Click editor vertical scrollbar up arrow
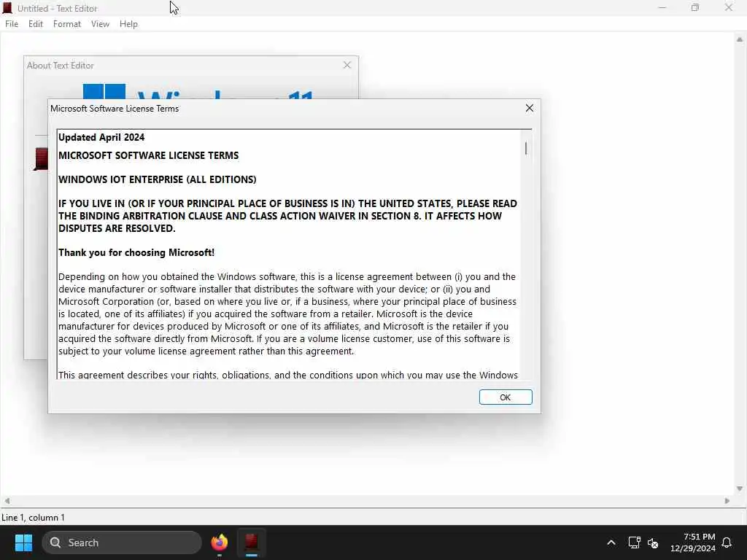The image size is (747, 560). [x=740, y=39]
